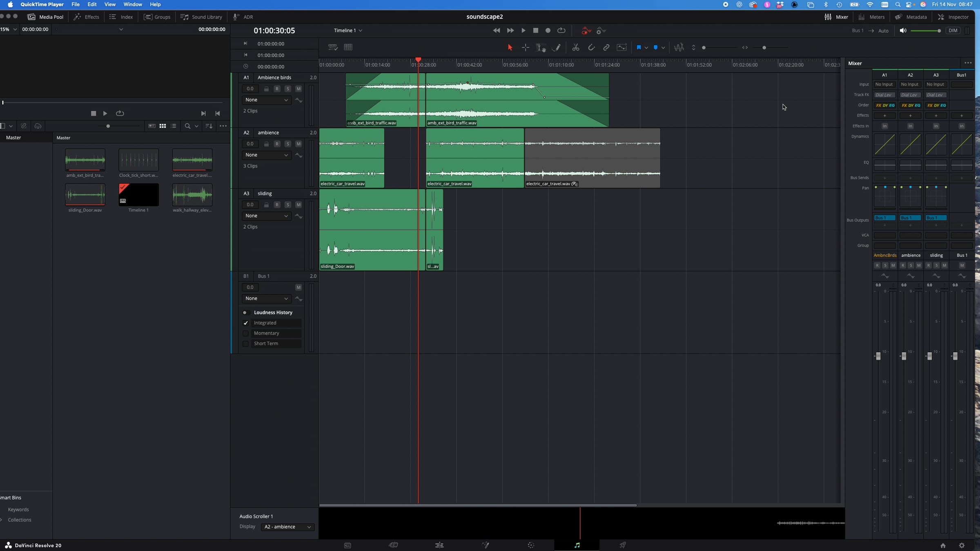
Task: Adjust the monitor volume slider
Action: (926, 31)
